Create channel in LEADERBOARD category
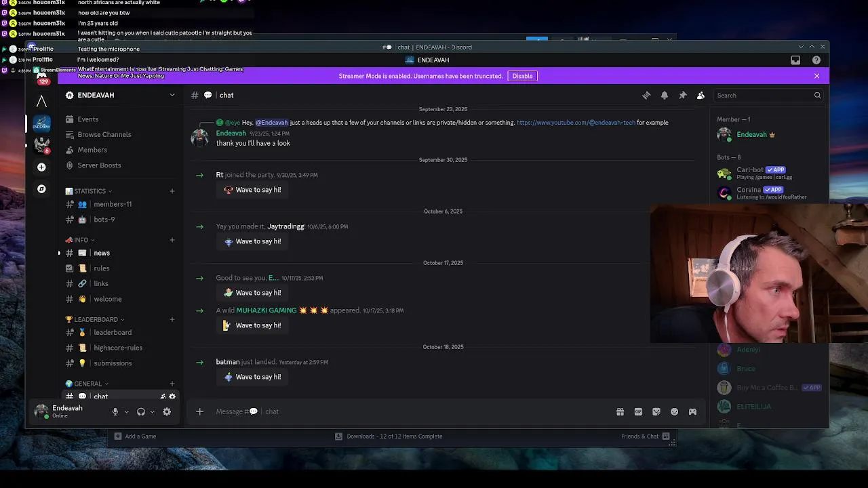Image resolution: width=868 pixels, height=488 pixels. pos(172,319)
